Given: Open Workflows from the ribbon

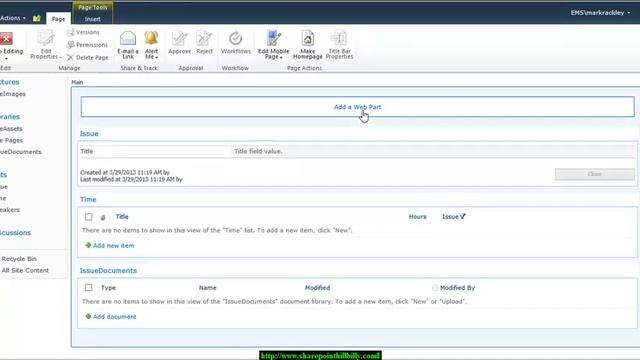Looking at the screenshot, I should pos(236,42).
